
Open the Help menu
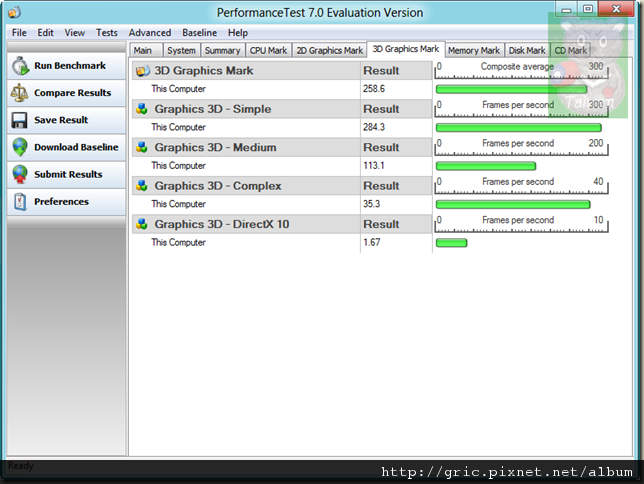coord(238,32)
